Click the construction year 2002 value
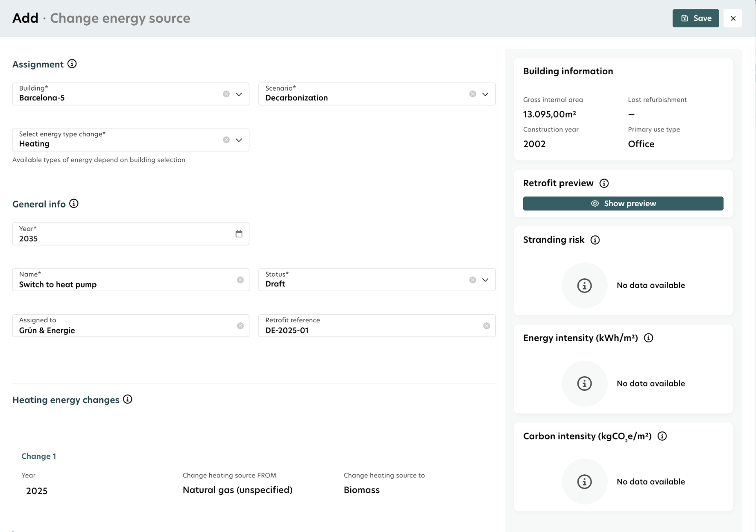756x532 pixels. point(534,144)
